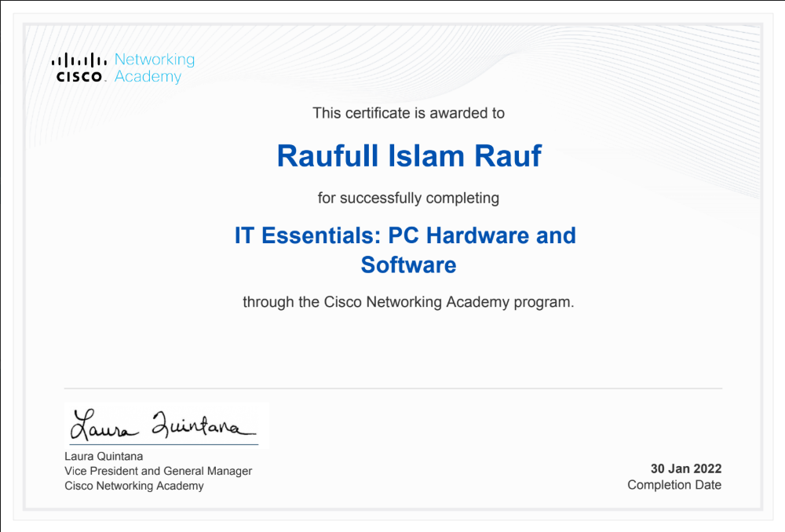Viewport: 785px width, 532px height.
Task: Select the horizontal divider line above signature
Action: (x=392, y=387)
